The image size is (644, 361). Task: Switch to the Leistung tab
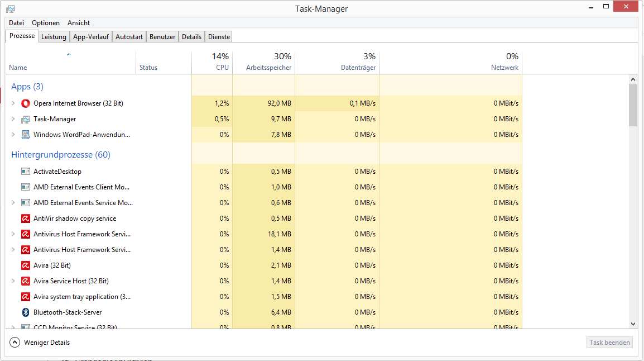tap(54, 36)
